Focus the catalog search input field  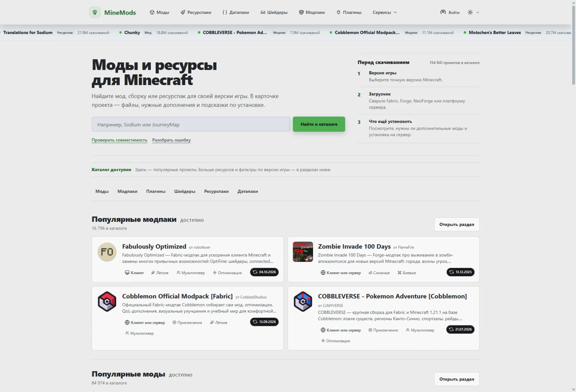point(191,125)
